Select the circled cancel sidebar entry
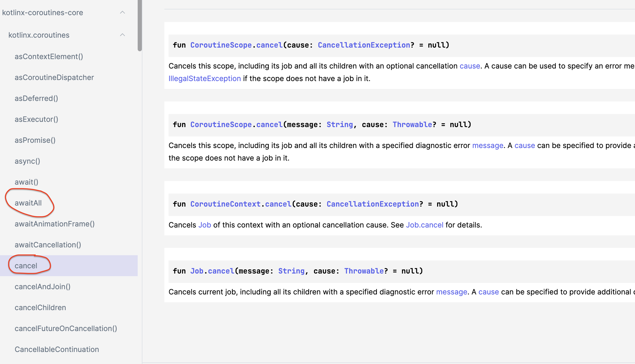635x364 pixels. coord(26,265)
